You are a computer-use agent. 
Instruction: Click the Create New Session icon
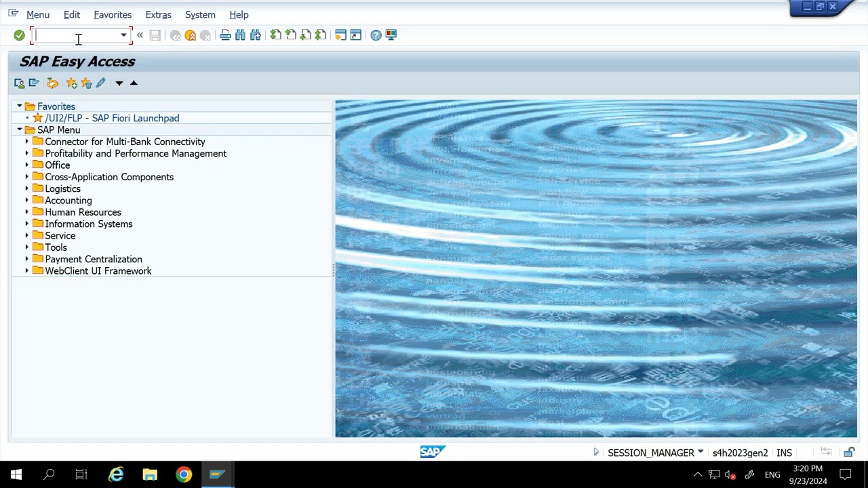(340, 35)
